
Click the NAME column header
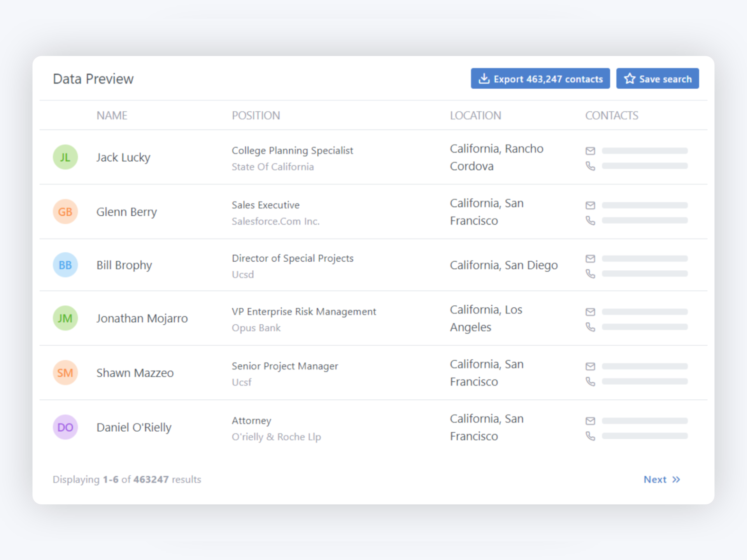[x=112, y=115]
